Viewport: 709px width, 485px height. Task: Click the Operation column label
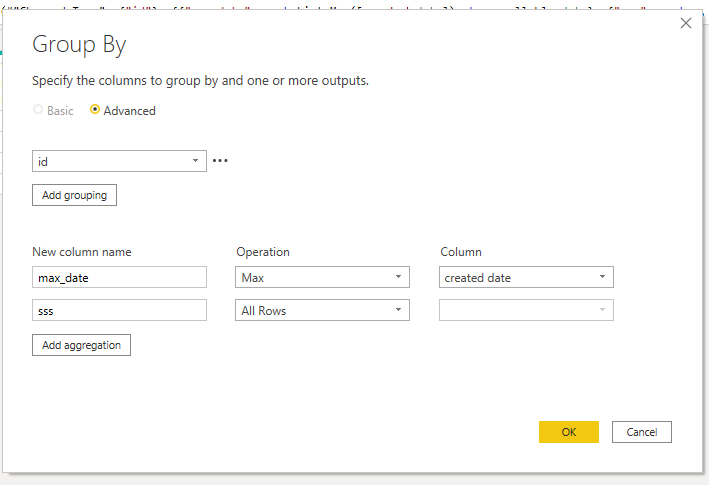point(263,252)
